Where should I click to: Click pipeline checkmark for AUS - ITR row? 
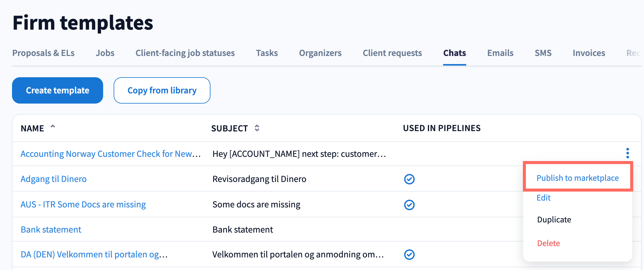409,205
